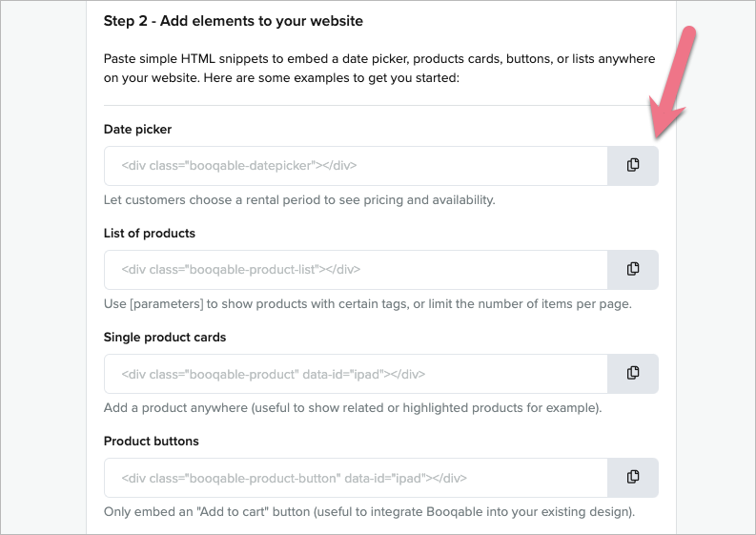Copy the Product buttons snippet
Screen dimensions: 756x535
pyautogui.click(x=633, y=477)
